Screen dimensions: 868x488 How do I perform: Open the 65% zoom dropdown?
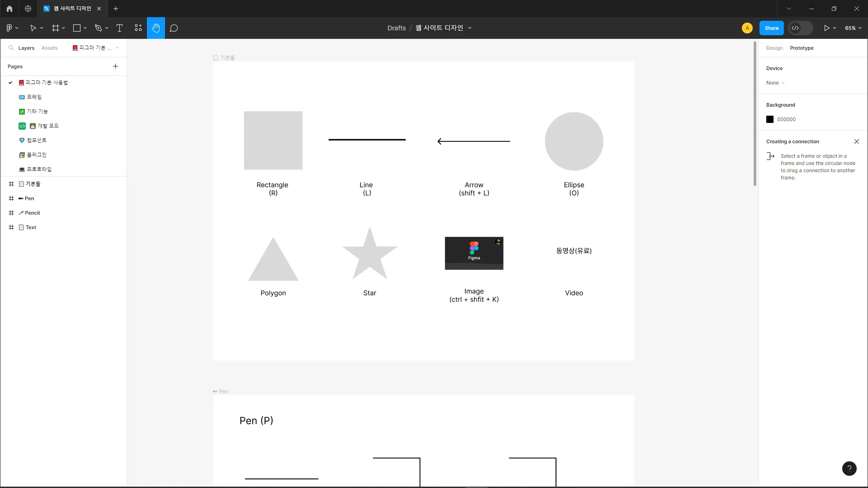[x=853, y=28]
